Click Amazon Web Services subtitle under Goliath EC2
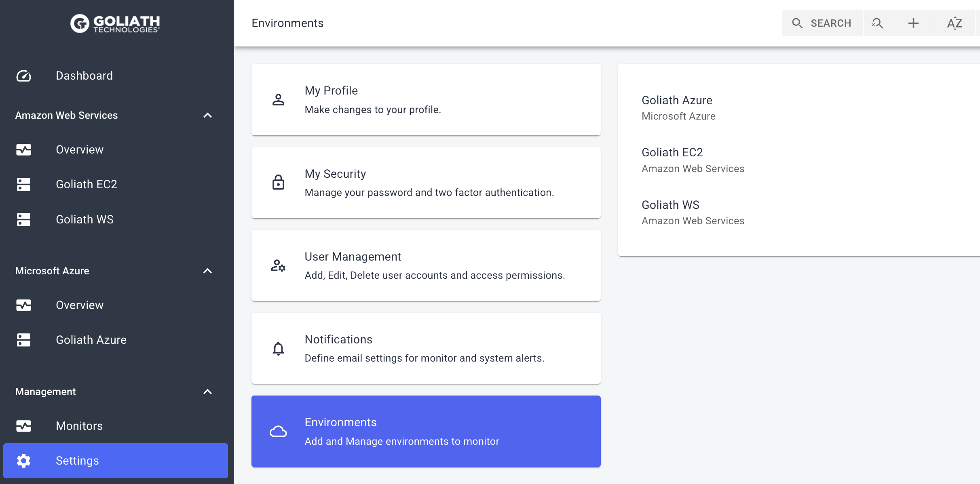The width and height of the screenshot is (980, 484). 693,168
